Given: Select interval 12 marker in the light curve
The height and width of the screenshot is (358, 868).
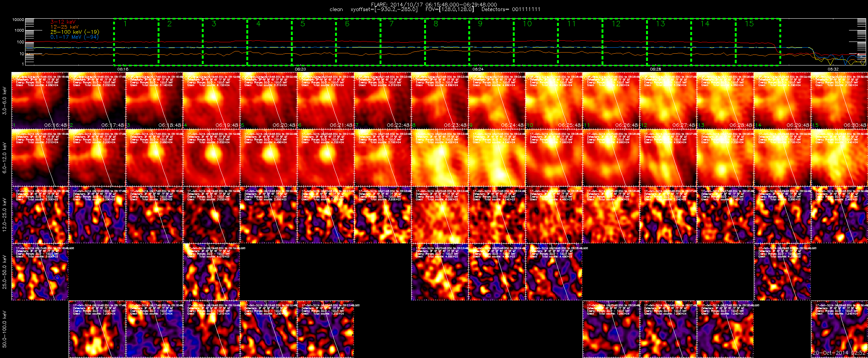Looking at the screenshot, I should tap(616, 24).
